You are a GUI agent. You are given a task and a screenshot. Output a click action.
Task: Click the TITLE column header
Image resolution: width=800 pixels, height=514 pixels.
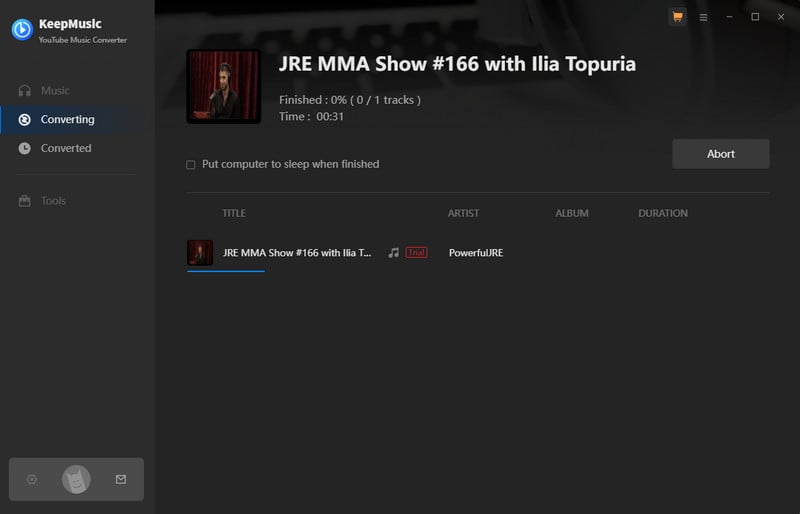click(x=234, y=213)
